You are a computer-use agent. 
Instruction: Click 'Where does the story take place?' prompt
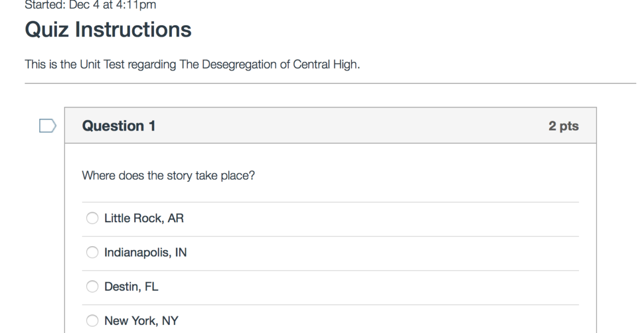pos(168,176)
